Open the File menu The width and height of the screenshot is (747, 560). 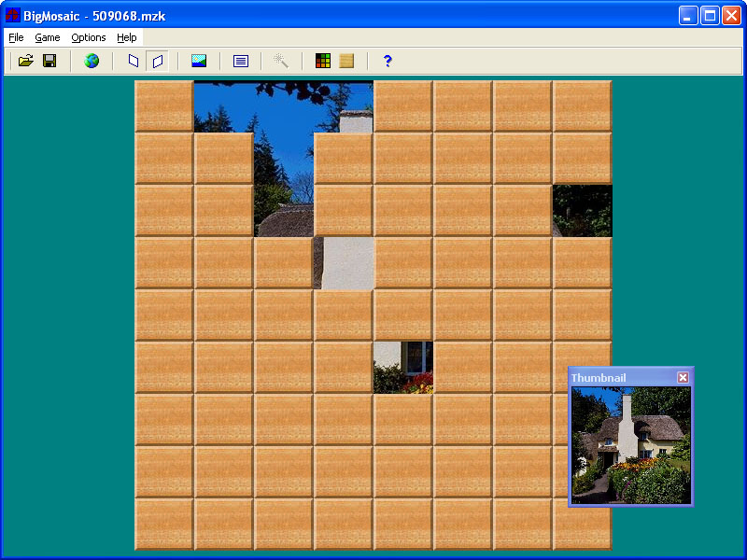[x=16, y=37]
